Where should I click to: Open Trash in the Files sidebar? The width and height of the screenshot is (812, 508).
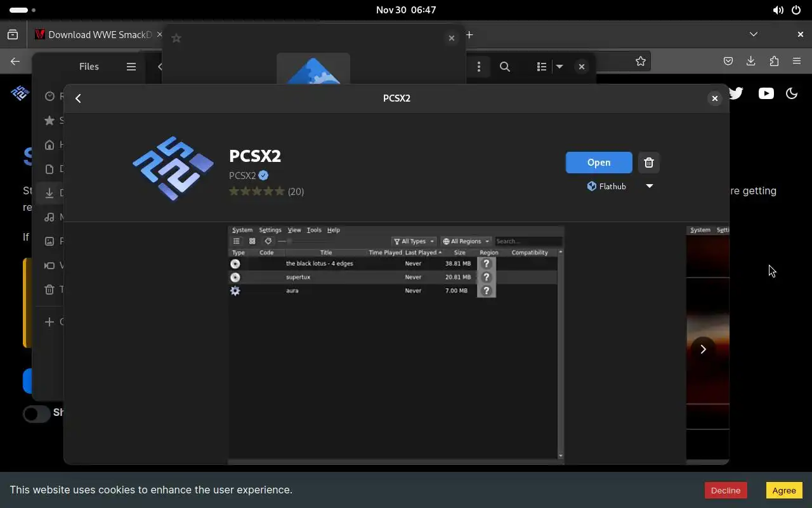tap(49, 290)
